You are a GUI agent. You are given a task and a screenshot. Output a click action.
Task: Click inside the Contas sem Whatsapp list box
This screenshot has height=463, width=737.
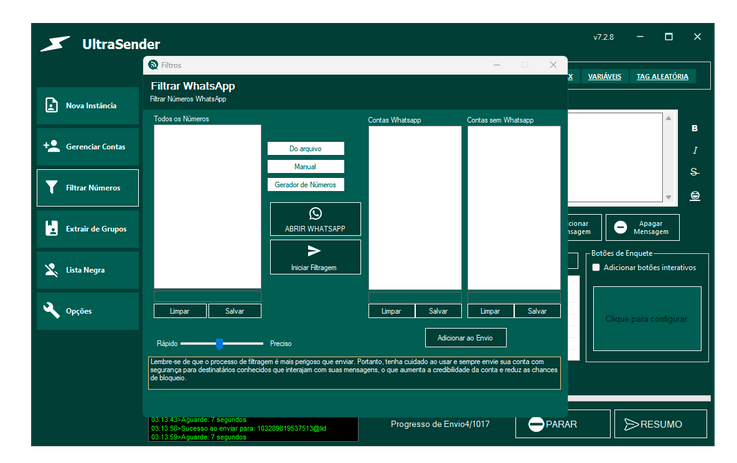click(514, 208)
